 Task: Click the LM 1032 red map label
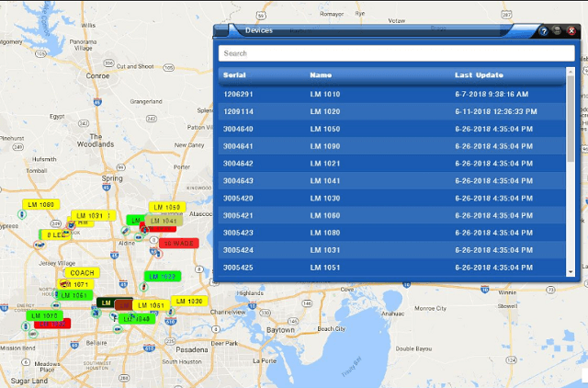(52, 324)
